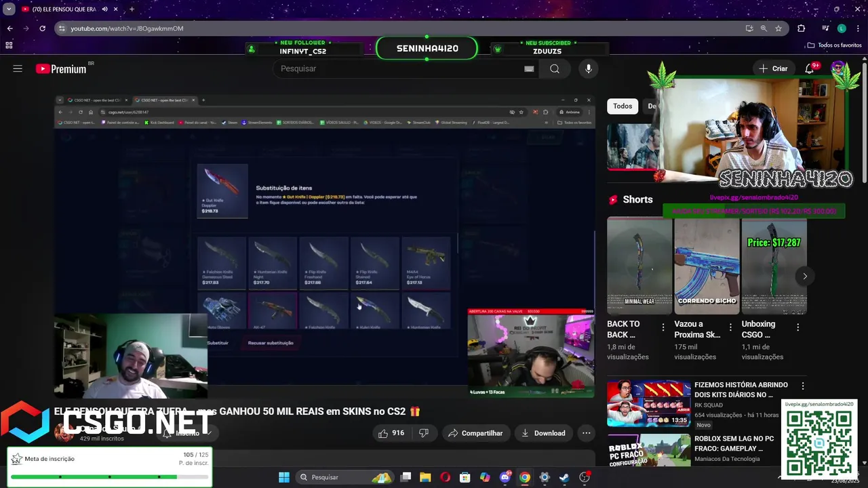Screen dimensions: 868x488
Task: Reload the YouTube page
Action: tap(42, 28)
